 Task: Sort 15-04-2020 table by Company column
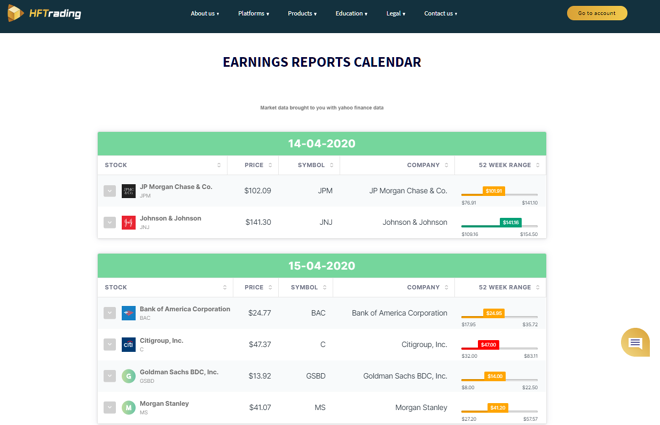point(447,287)
